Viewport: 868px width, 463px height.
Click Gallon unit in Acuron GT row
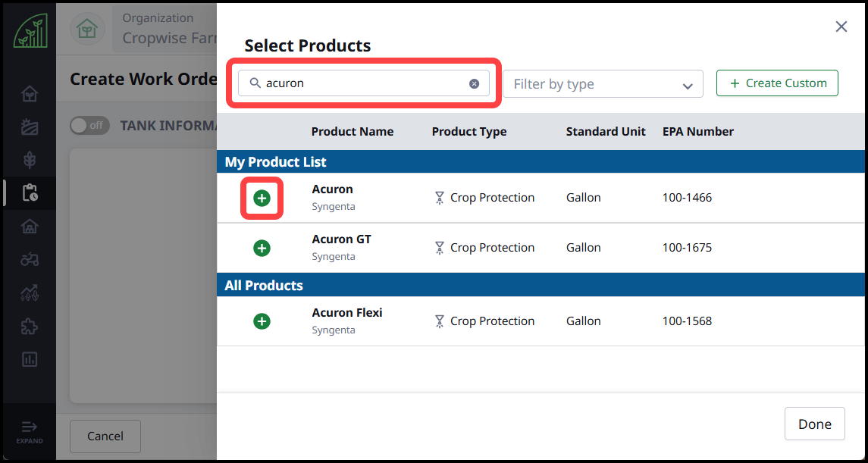click(x=584, y=247)
